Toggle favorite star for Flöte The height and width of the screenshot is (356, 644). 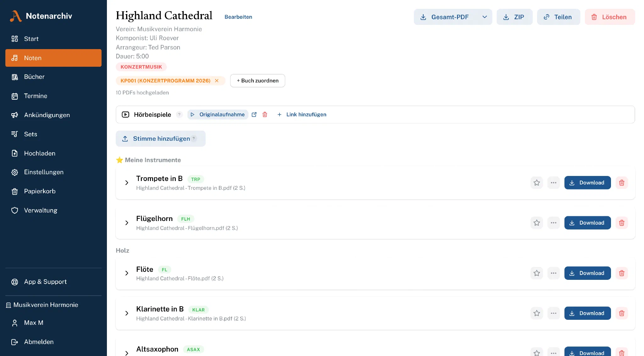[x=537, y=273]
